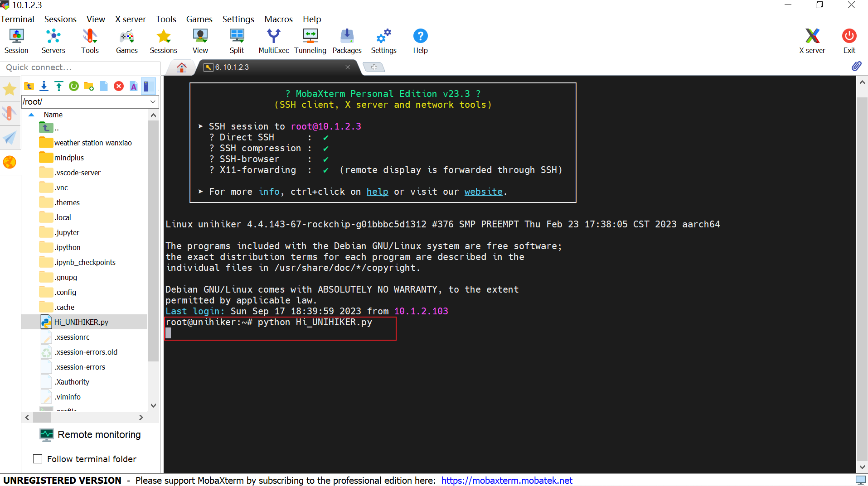Visit the MobaXterm professional edition link
This screenshot has height=486, width=868.
coord(506,480)
